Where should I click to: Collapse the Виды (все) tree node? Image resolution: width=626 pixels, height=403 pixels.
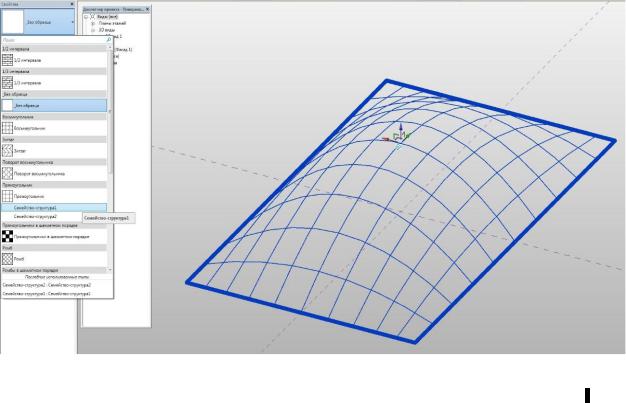click(86, 17)
